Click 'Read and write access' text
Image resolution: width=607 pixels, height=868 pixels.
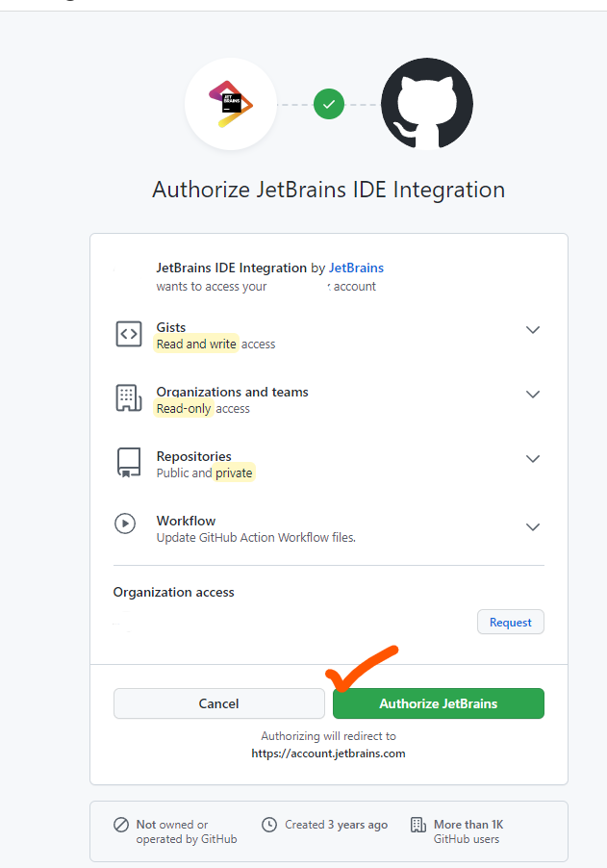click(215, 345)
